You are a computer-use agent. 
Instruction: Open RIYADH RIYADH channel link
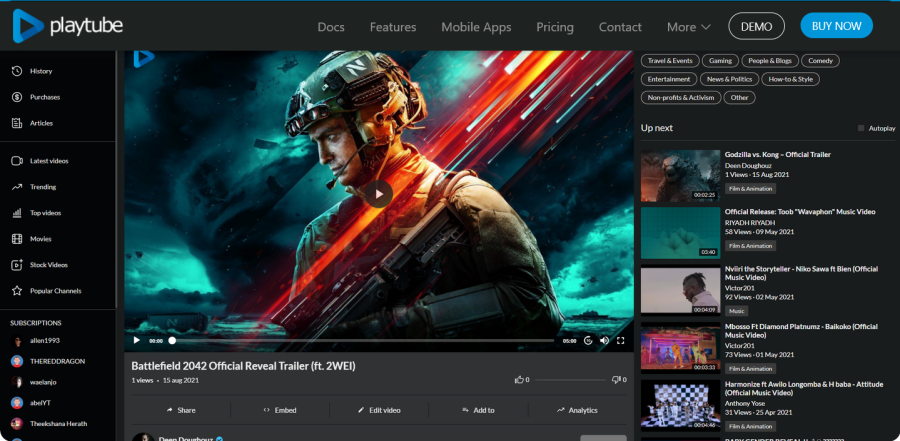click(750, 222)
